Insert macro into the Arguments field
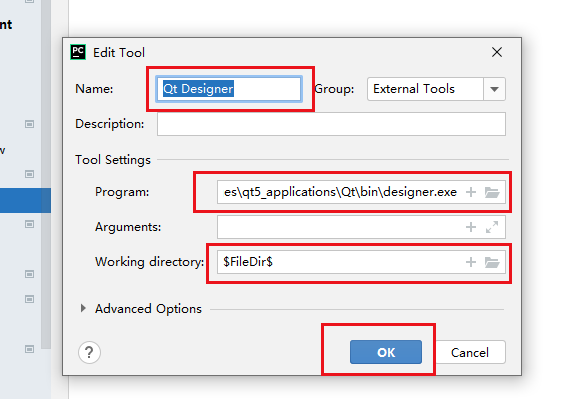 pyautogui.click(x=471, y=227)
